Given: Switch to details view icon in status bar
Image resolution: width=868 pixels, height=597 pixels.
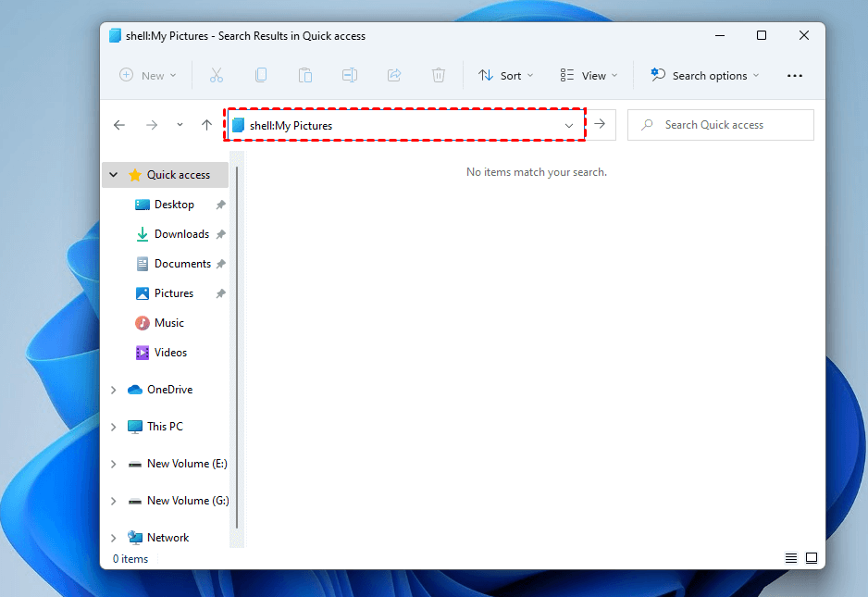Looking at the screenshot, I should point(791,558).
